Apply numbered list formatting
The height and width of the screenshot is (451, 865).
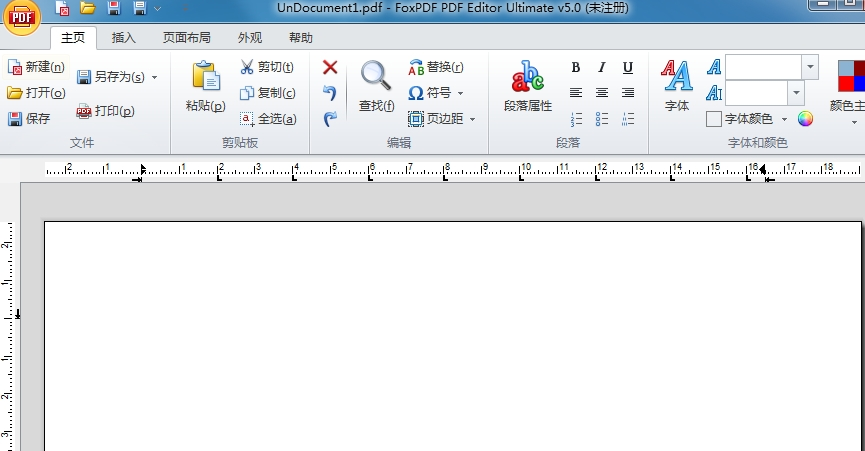(x=575, y=119)
